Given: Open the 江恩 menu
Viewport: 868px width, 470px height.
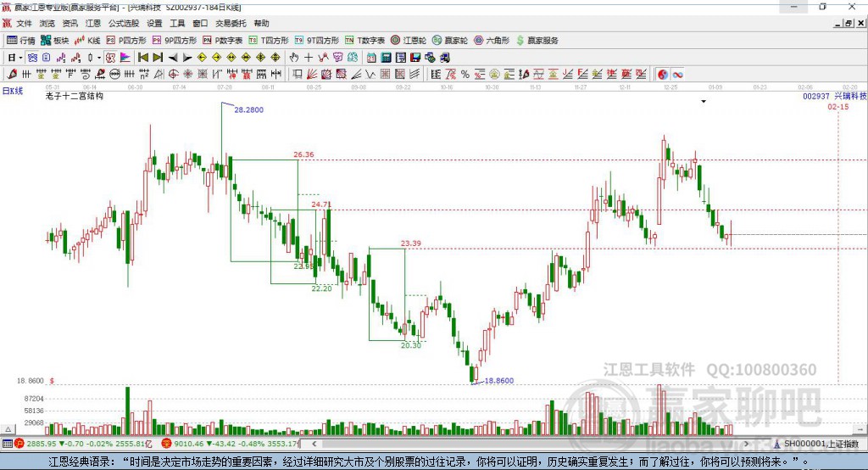Looking at the screenshot, I should click(x=93, y=23).
